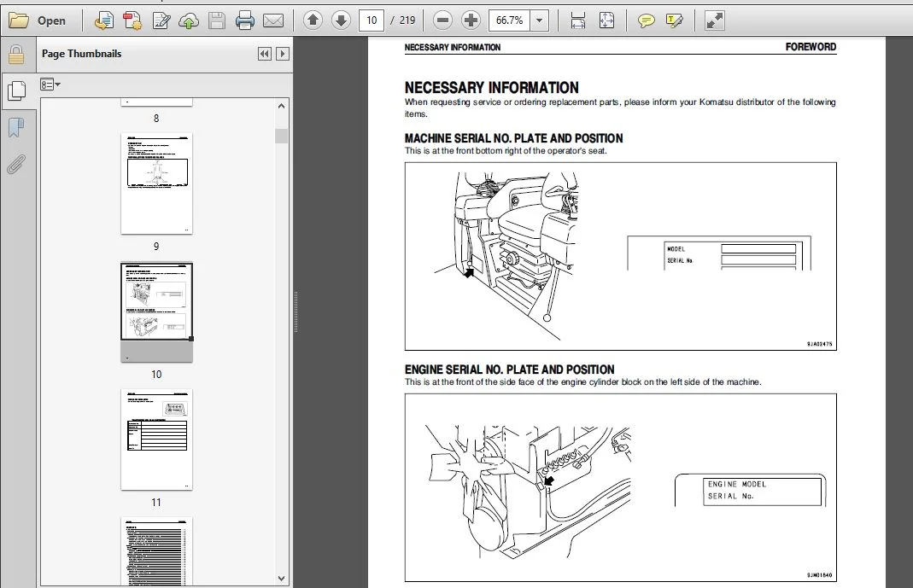The image size is (913, 588).
Task: Click the thumbnail label number 10
Action: coord(156,375)
